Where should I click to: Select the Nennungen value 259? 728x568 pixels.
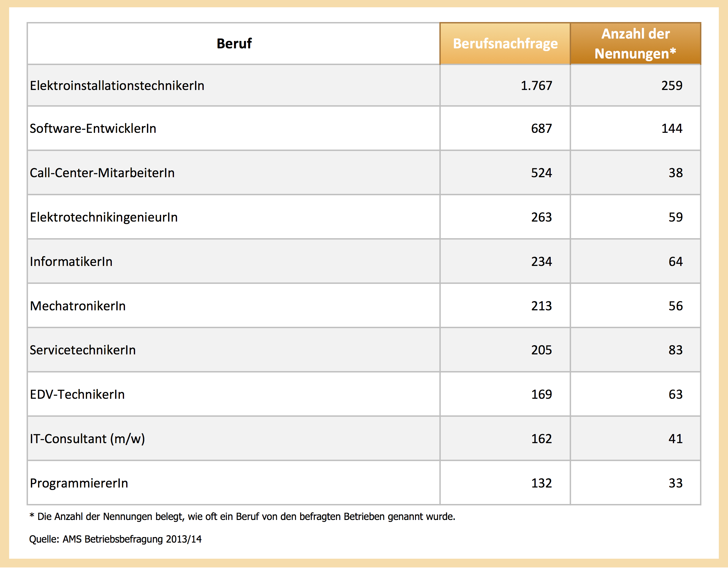coord(672,86)
